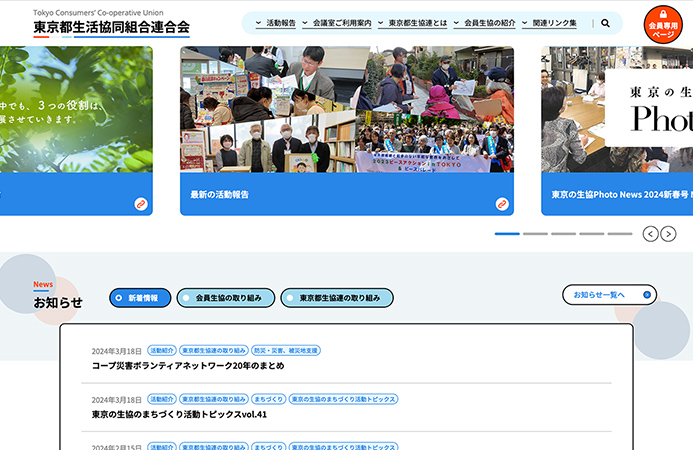The height and width of the screenshot is (450, 693).
Task: Open 最新の活動報告 card title
Action: (219, 194)
